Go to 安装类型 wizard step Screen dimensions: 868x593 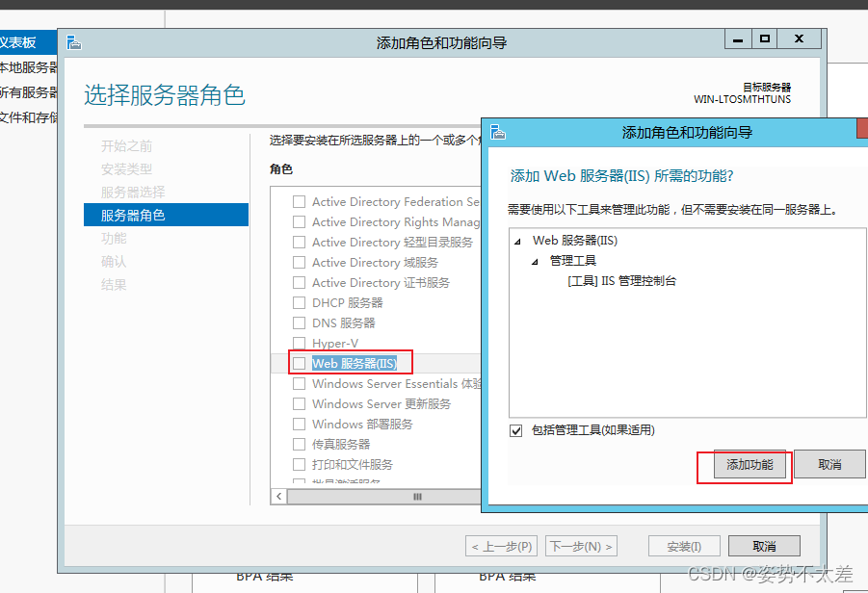tap(127, 169)
